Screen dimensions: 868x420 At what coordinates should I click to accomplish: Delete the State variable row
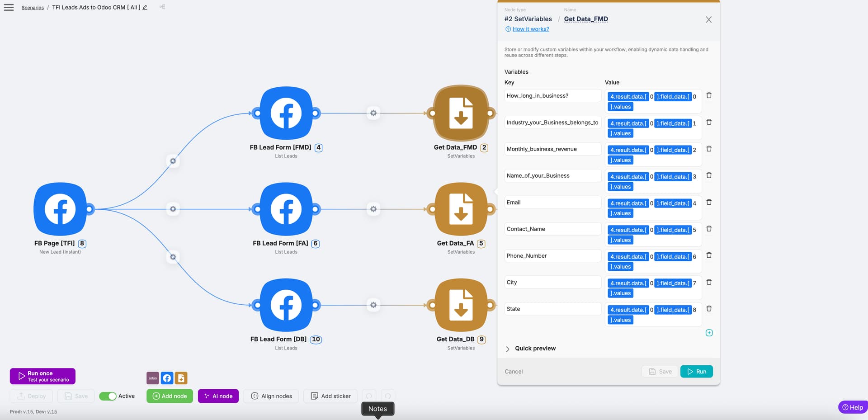pyautogui.click(x=709, y=309)
